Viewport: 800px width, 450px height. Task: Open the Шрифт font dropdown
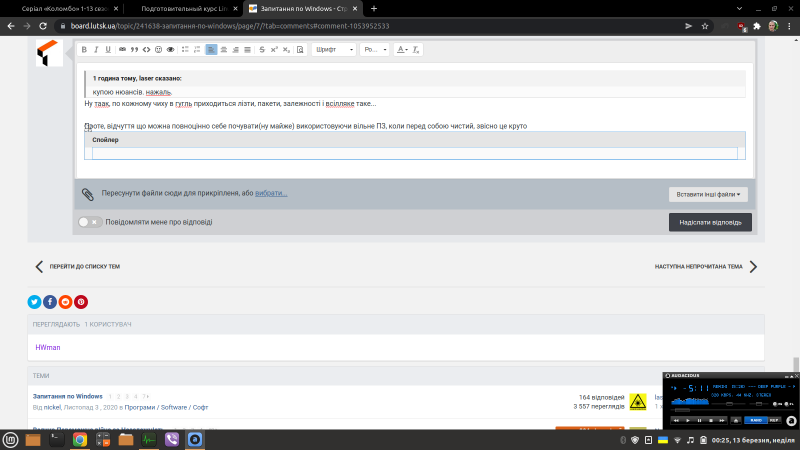(x=334, y=49)
